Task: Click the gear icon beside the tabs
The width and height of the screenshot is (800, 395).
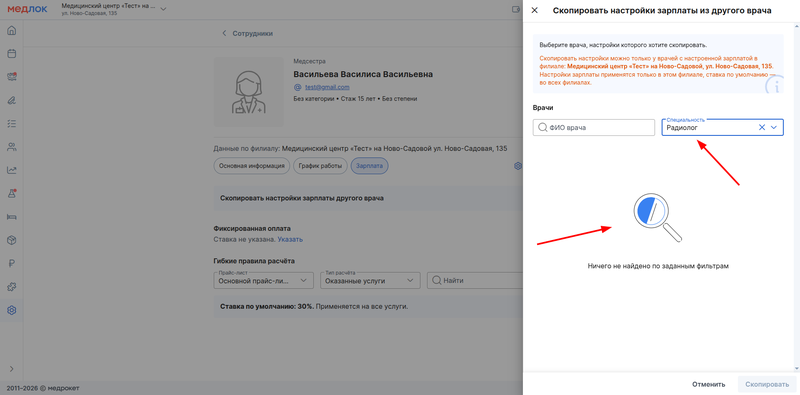Action: pos(517,166)
